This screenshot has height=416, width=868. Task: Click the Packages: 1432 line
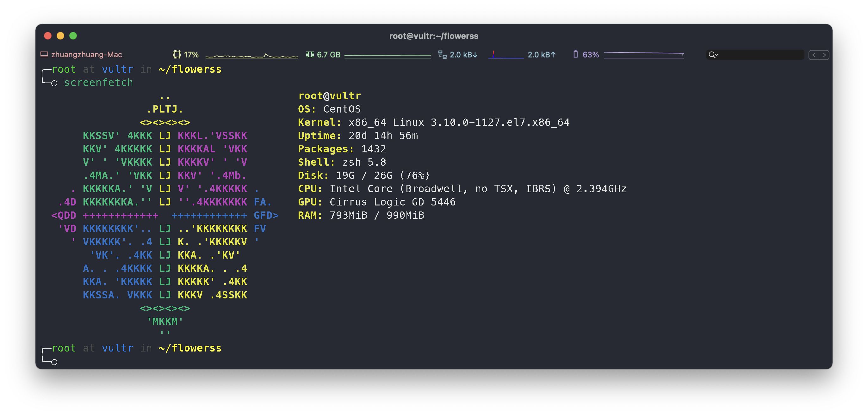(342, 149)
